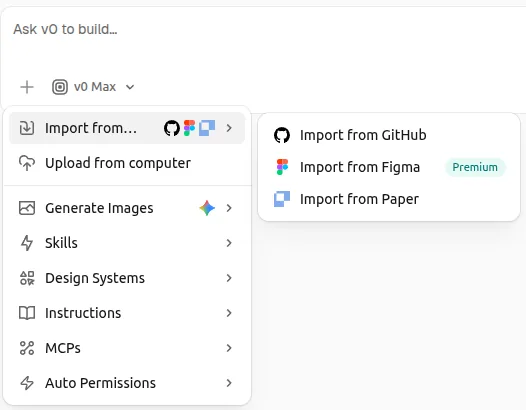The image size is (526, 410).
Task: Click the Paper icon in the submenu
Action: point(282,199)
